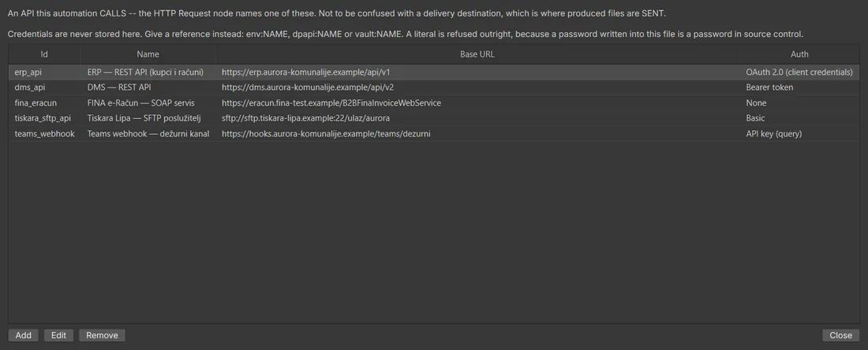
Task: Select the tiskara_sftp_api id cell
Action: pyautogui.click(x=44, y=118)
